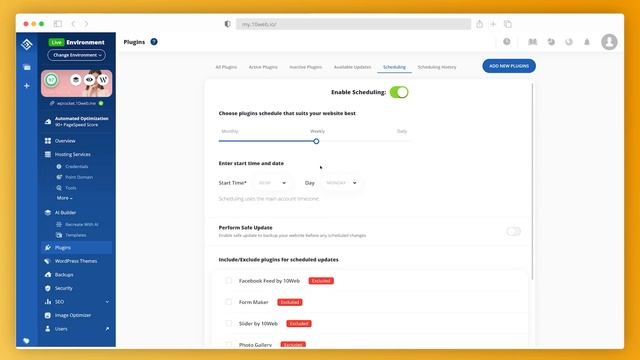
Task: Open Image Optimizer in sidebar
Action: 73,315
